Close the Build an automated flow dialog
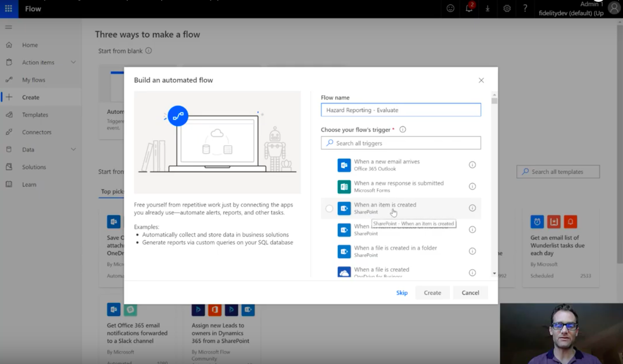The width and height of the screenshot is (623, 364). 481,80
